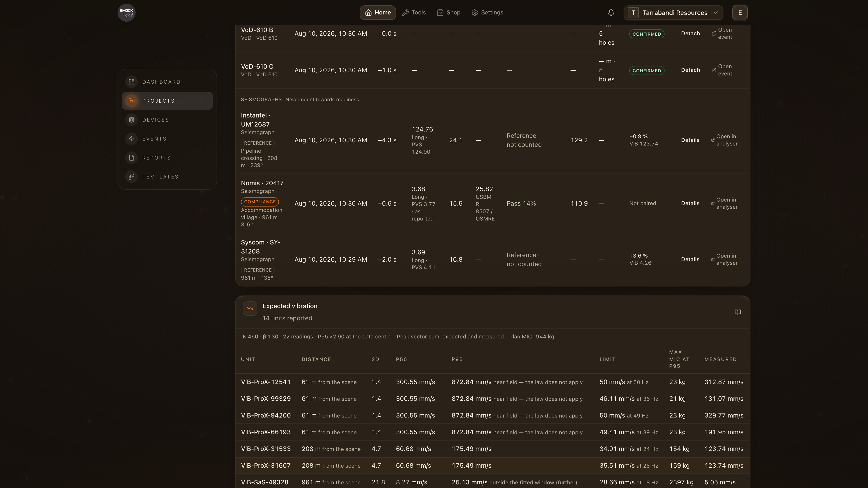Viewport: 868px width, 488px height.
Task: Open event for VoD-610 B
Action: tap(722, 33)
